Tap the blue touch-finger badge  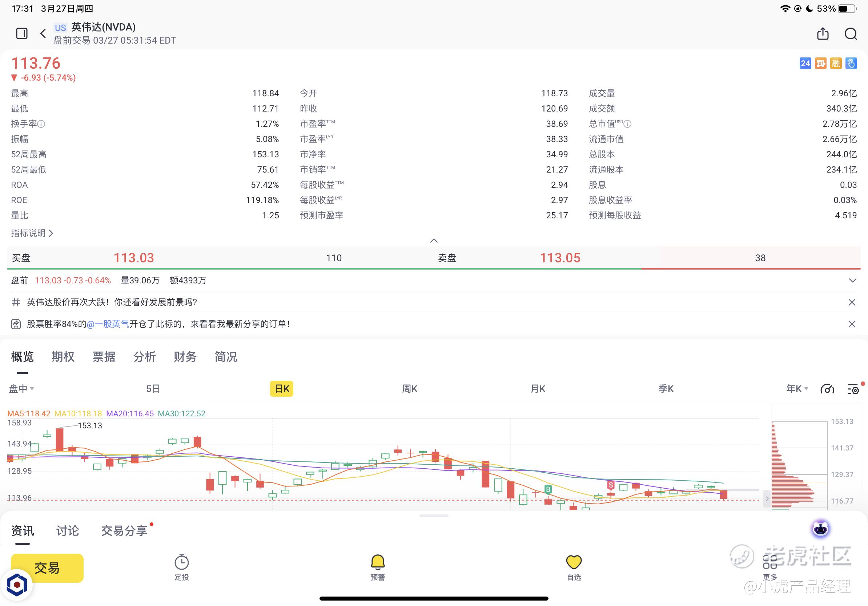(851, 64)
